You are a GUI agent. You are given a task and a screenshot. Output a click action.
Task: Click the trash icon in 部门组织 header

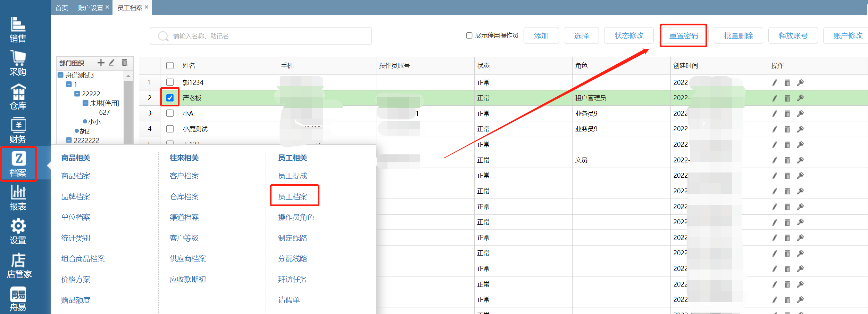click(124, 63)
